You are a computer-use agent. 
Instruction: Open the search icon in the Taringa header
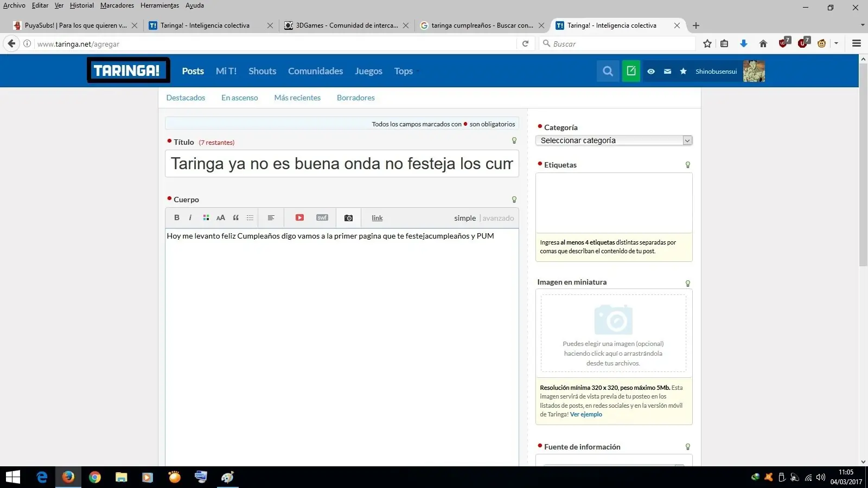coord(608,70)
